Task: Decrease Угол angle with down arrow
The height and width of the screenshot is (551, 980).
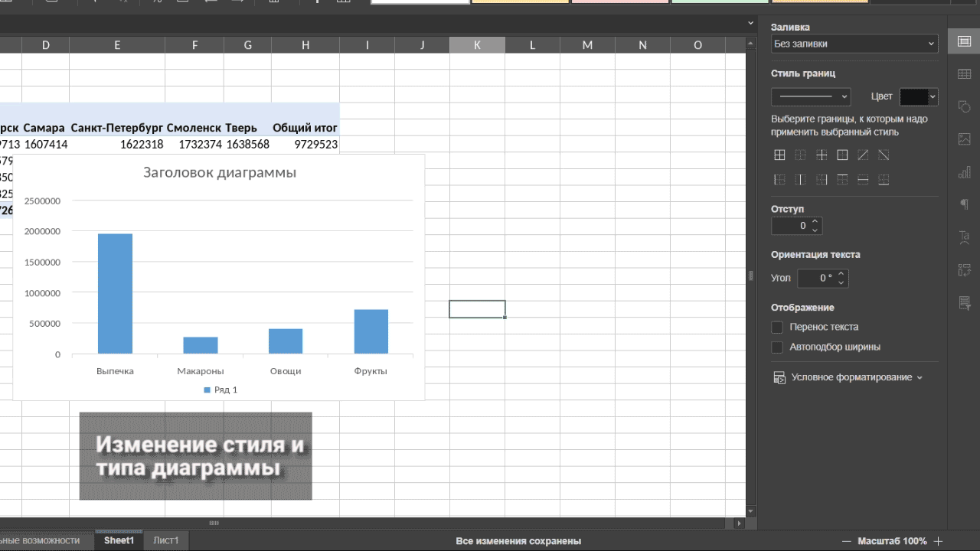Action: coord(841,282)
